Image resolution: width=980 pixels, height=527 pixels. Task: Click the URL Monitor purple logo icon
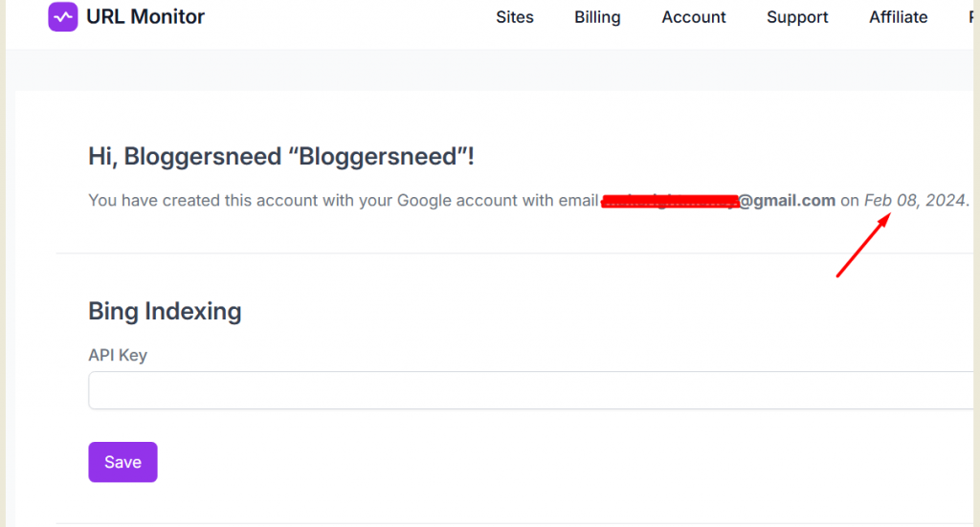pos(63,16)
